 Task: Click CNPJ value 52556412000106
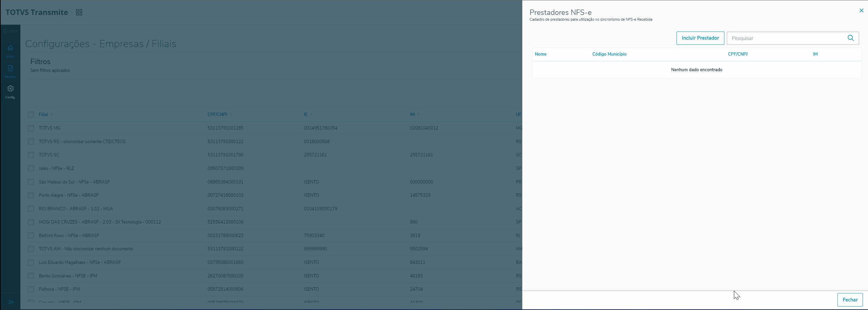tap(225, 222)
